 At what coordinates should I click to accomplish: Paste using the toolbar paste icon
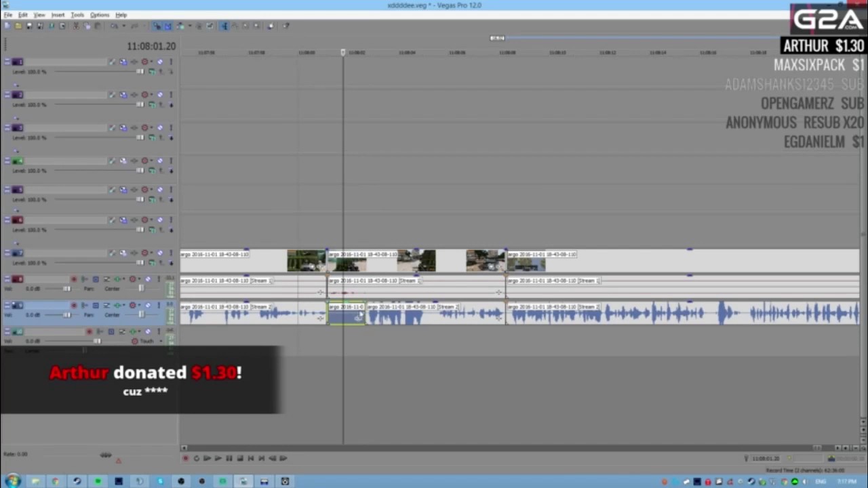click(98, 26)
